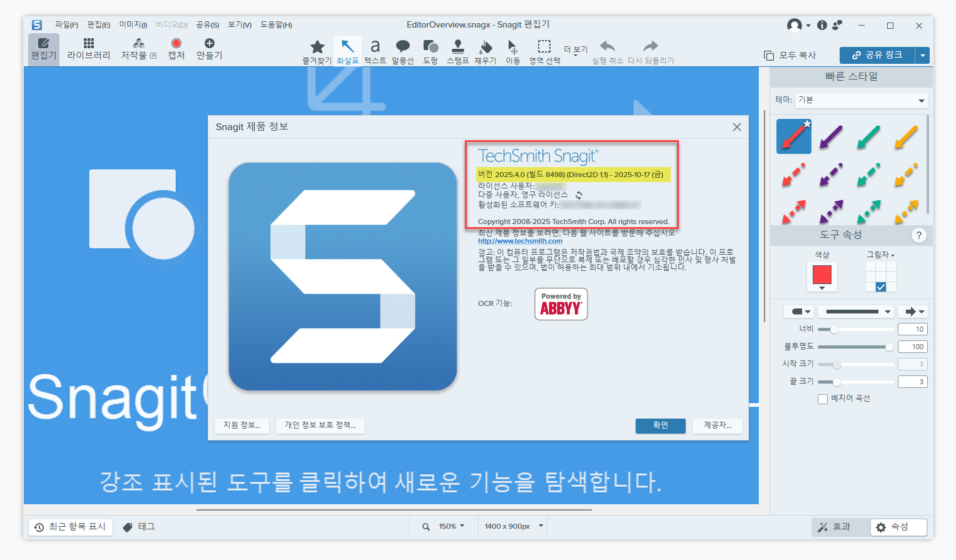Click the Support Info (지원 정보...) button
Image resolution: width=956 pixels, height=560 pixels.
click(242, 425)
